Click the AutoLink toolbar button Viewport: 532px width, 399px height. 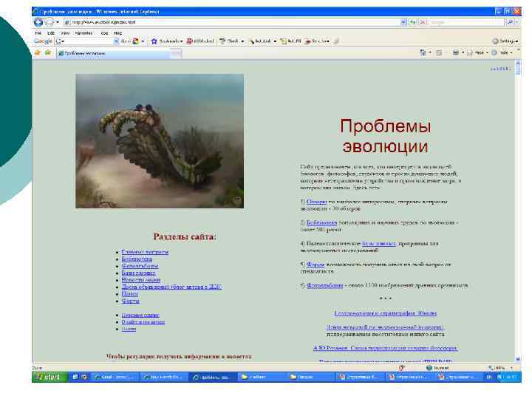point(260,41)
